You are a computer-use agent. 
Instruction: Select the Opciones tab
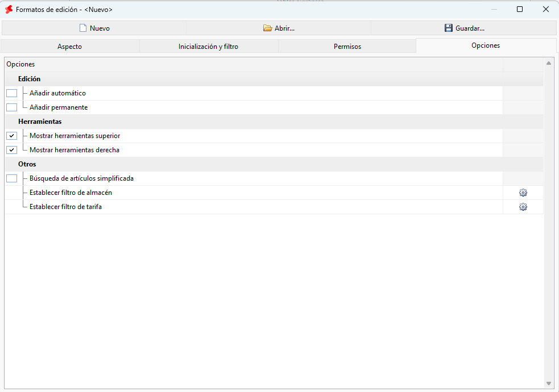click(486, 45)
